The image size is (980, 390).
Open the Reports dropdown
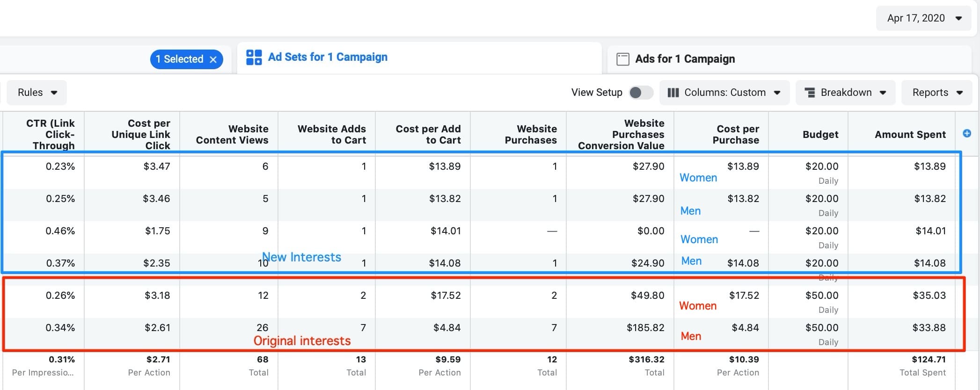(x=937, y=93)
